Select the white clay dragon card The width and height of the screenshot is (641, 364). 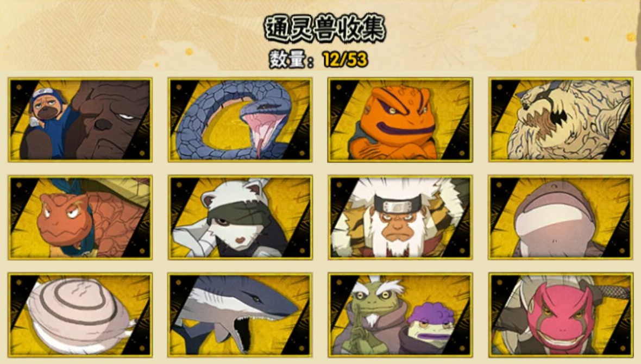tap(561, 120)
